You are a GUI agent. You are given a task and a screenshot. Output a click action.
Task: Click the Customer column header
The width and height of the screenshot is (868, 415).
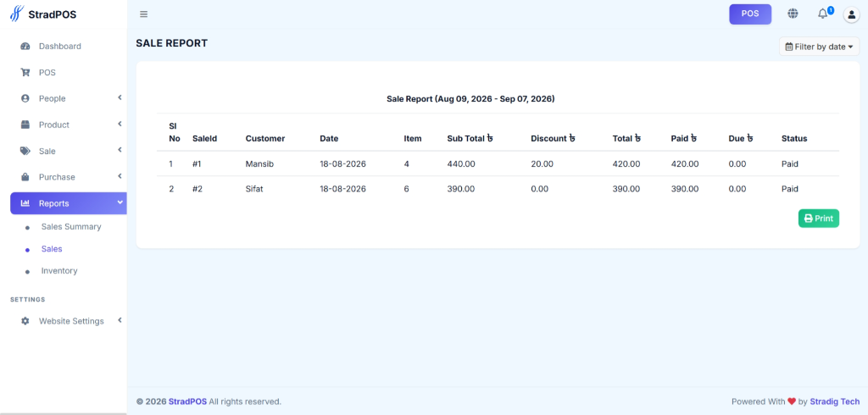coord(265,138)
